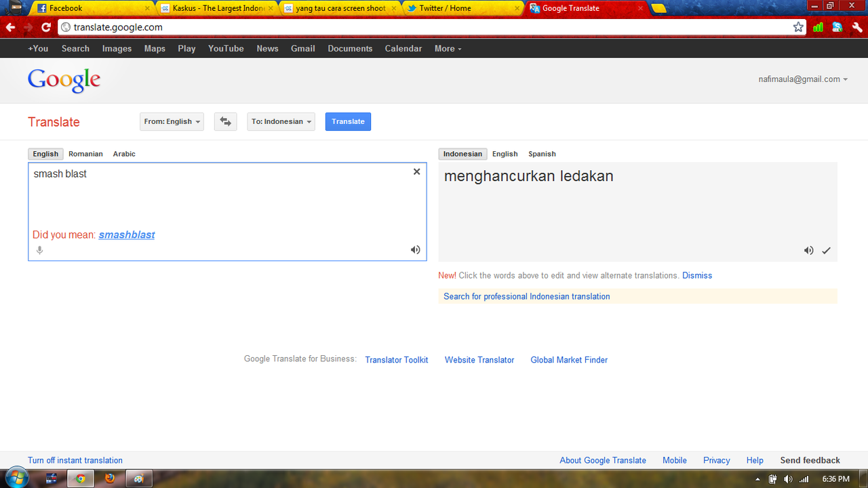Image resolution: width=868 pixels, height=488 pixels.
Task: Select English as target language
Action: pos(505,154)
